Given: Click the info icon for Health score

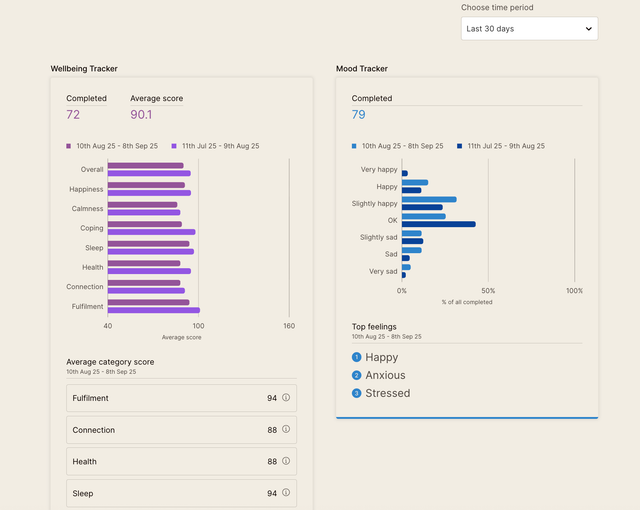Looking at the screenshot, I should coord(285,462).
